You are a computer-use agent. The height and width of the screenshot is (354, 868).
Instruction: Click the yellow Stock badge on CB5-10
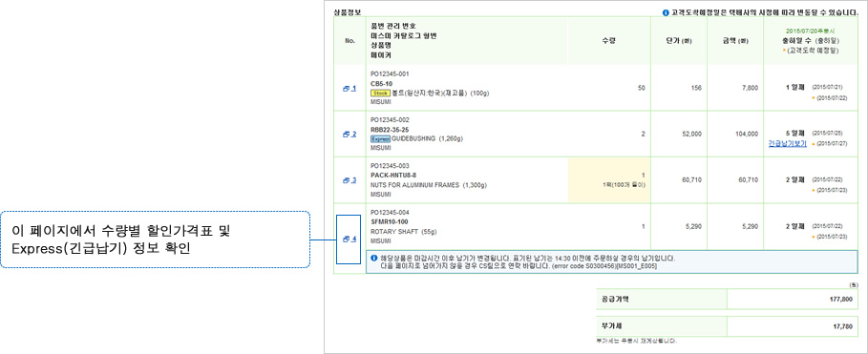pos(380,93)
